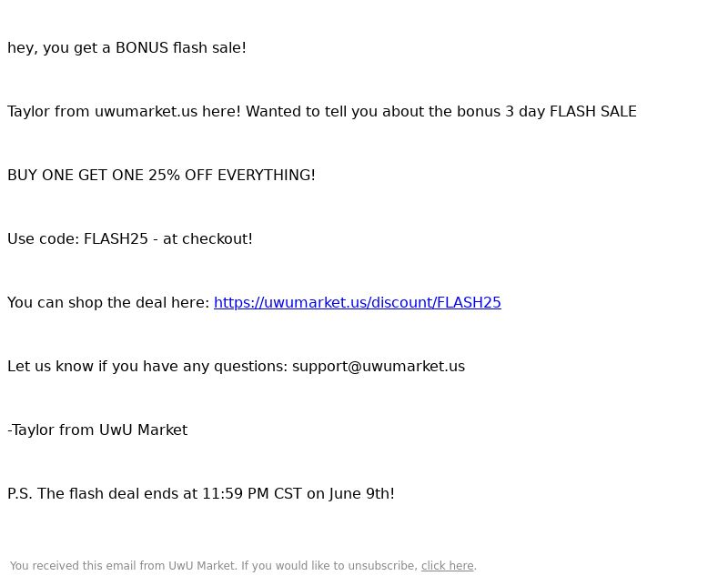
Task: Click the 'click here' unsubscribe link
Action: (447, 566)
